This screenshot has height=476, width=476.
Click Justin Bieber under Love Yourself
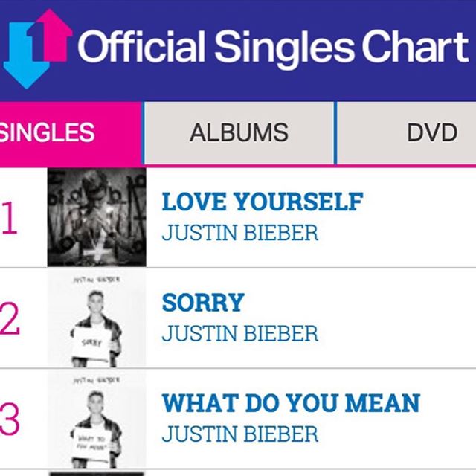tap(240, 233)
